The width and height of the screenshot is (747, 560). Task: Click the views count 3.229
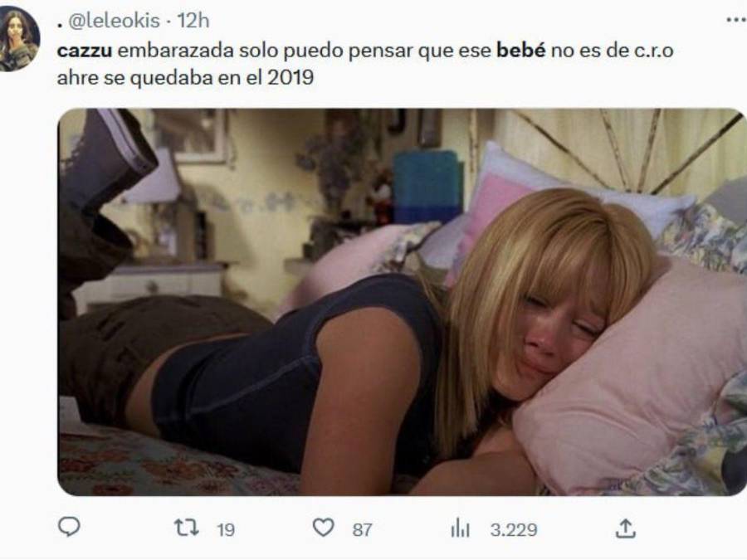point(514,529)
